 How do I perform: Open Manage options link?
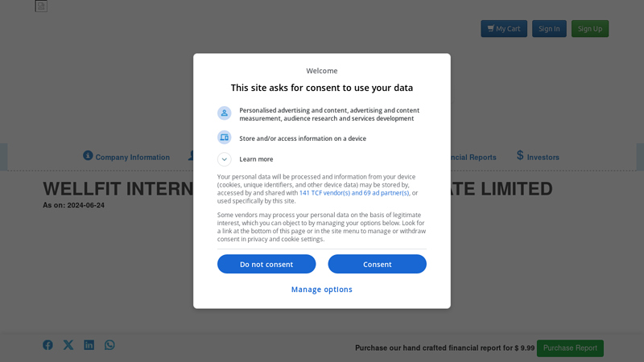click(322, 290)
